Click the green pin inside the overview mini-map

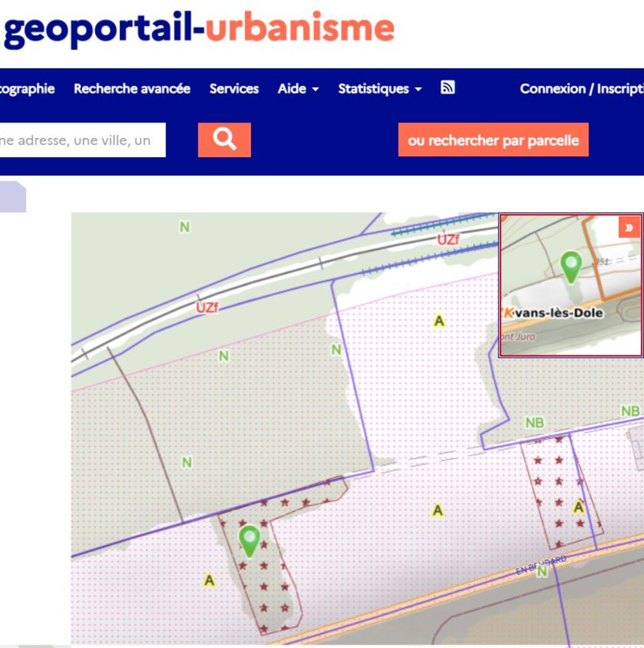pyautogui.click(x=571, y=265)
